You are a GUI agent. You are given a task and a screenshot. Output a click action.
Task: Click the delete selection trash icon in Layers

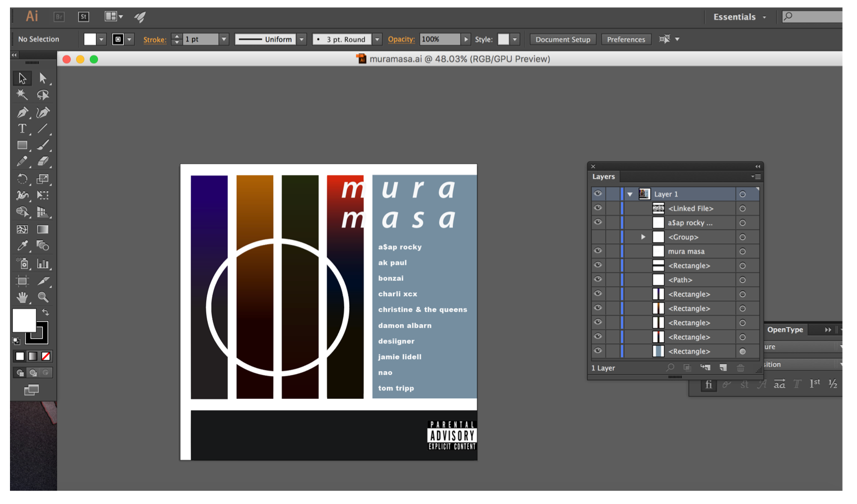point(741,368)
